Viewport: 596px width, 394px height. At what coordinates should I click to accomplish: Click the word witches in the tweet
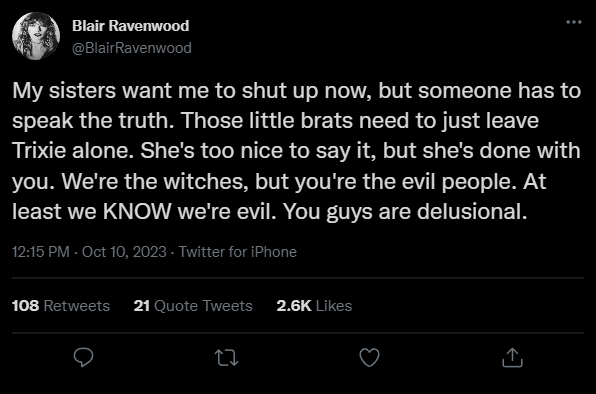206,181
